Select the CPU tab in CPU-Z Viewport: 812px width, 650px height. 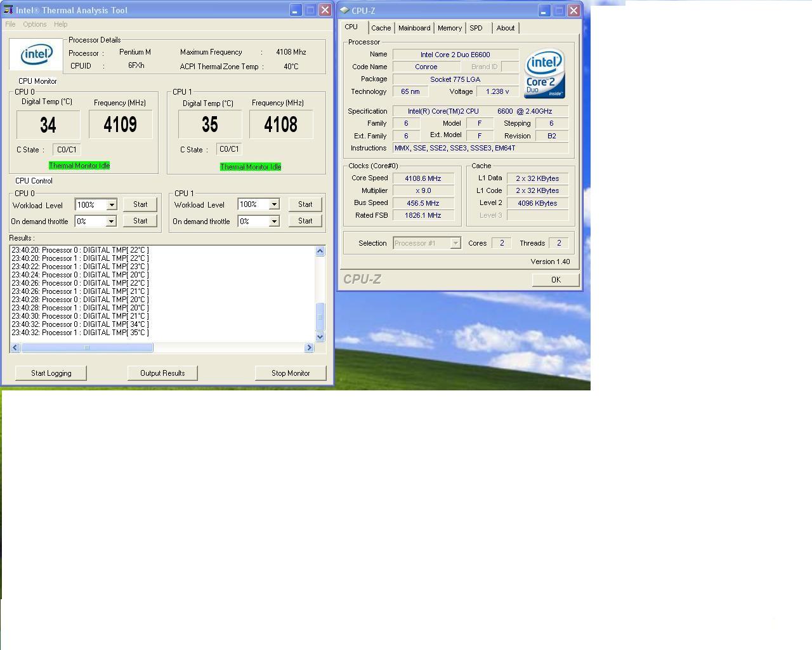[x=351, y=27]
